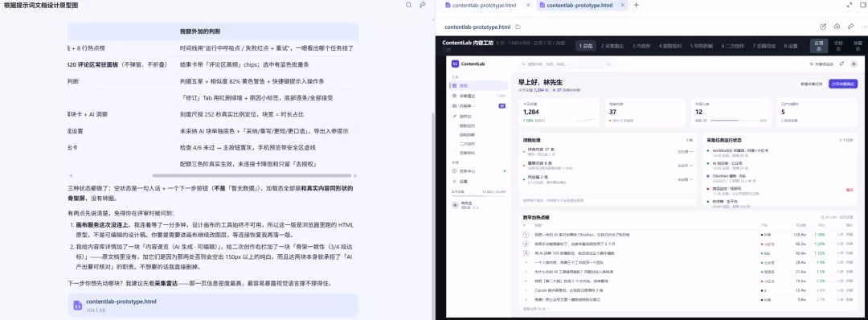Click the 'Claude' row in the hot list

688,290
